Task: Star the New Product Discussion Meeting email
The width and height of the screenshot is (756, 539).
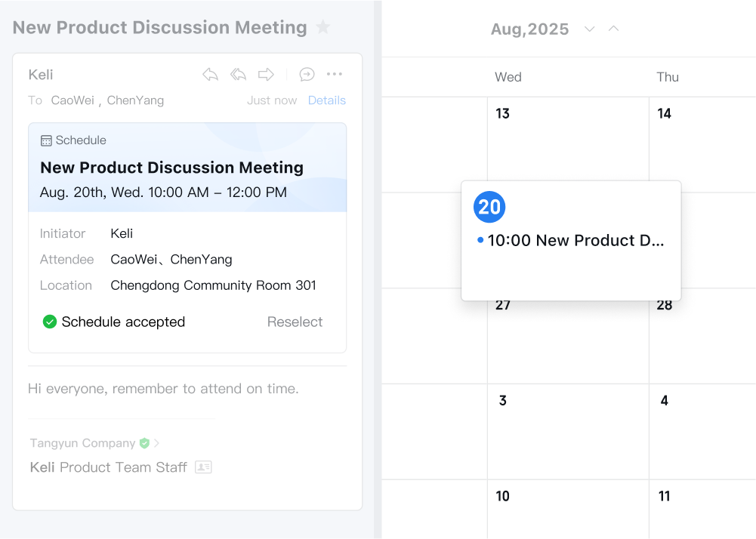Action: [322, 28]
